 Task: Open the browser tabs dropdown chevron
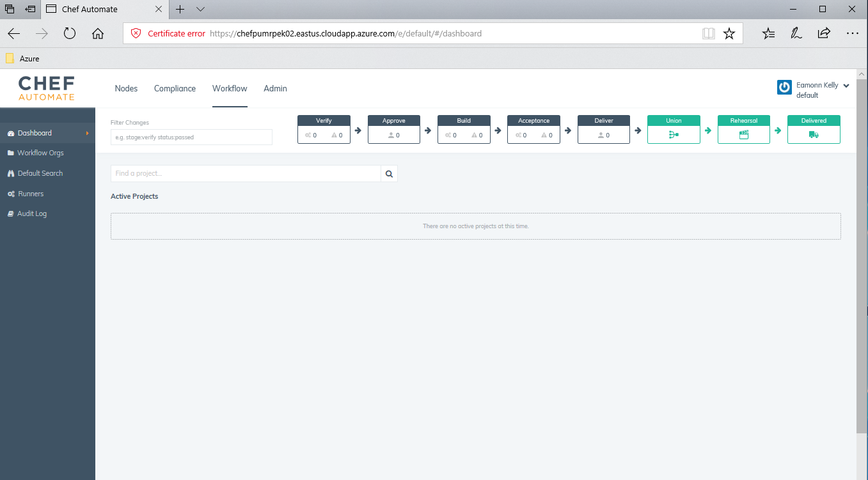(200, 10)
